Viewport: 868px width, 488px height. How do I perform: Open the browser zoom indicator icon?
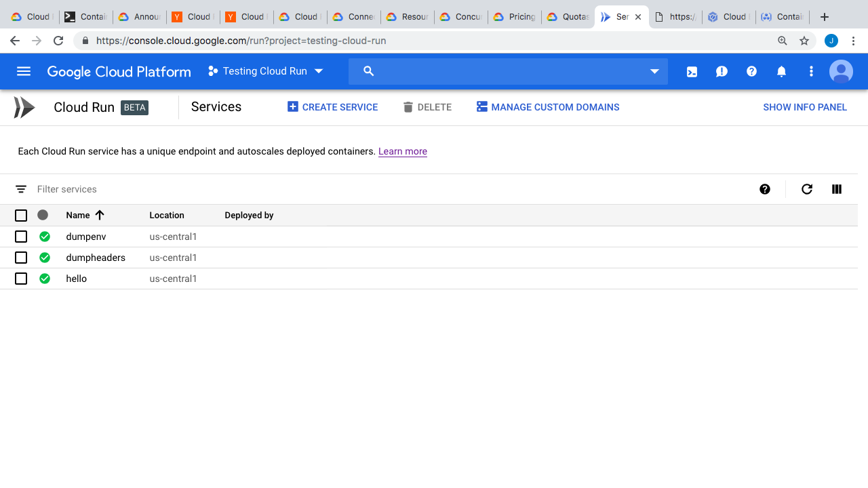[783, 41]
